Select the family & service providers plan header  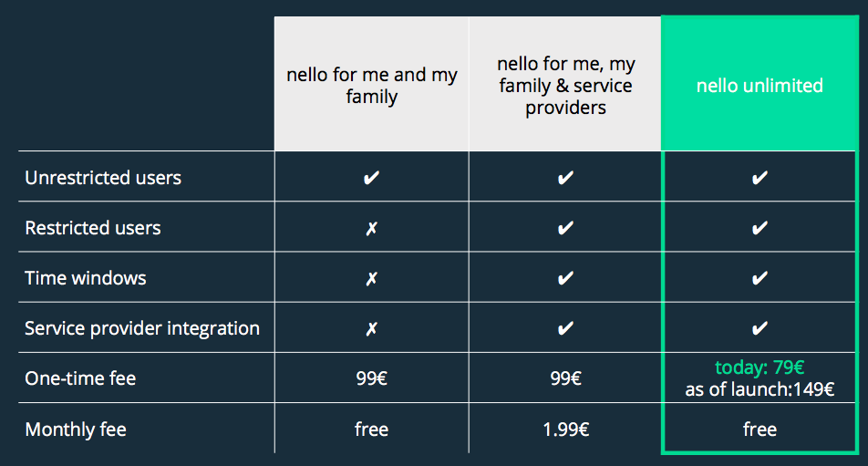click(565, 86)
